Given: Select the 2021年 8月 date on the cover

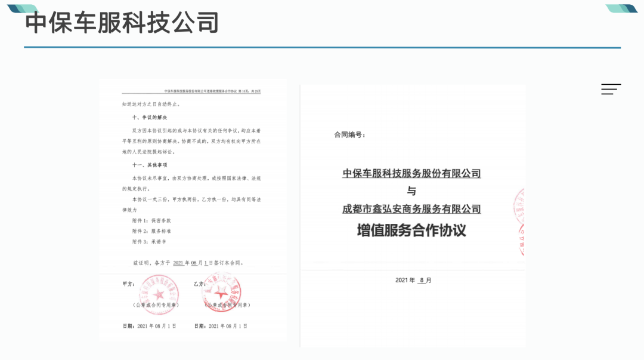Looking at the screenshot, I should pyautogui.click(x=411, y=279).
